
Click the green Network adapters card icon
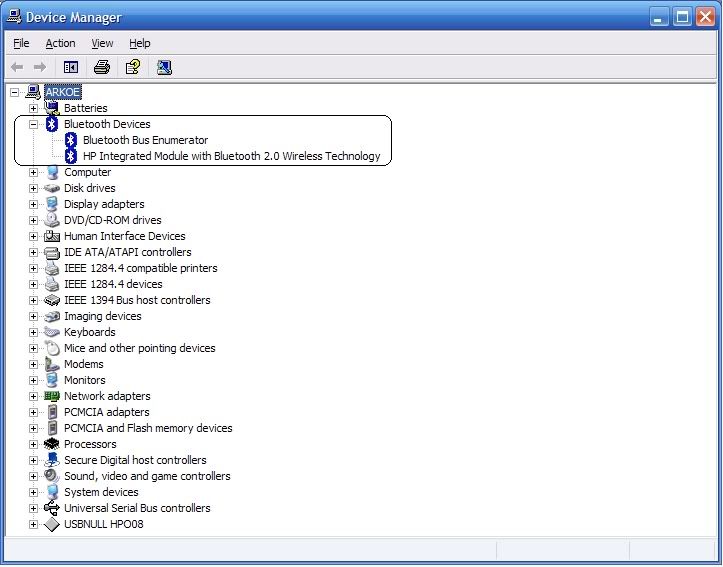tap(52, 396)
